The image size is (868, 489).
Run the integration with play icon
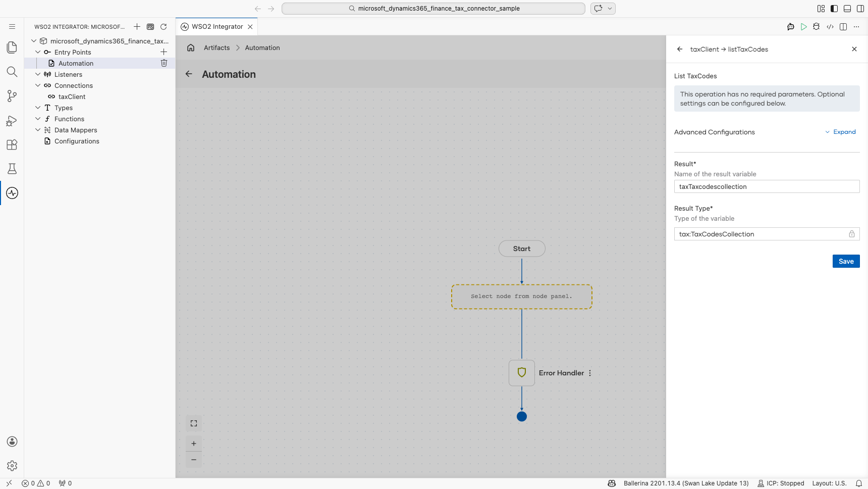pos(804,27)
